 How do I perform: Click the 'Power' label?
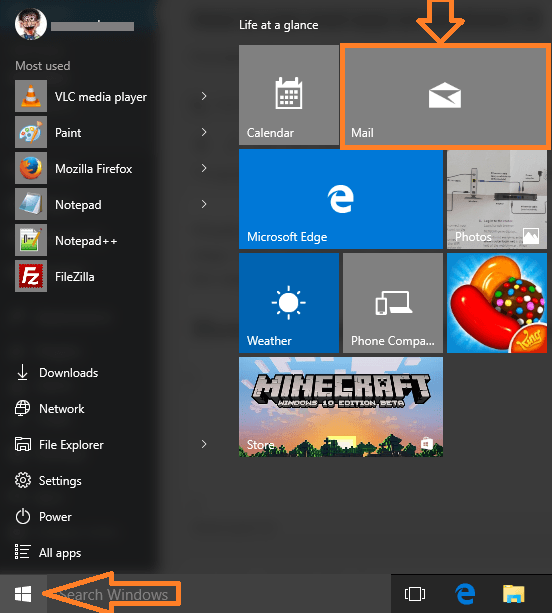pyautogui.click(x=55, y=517)
